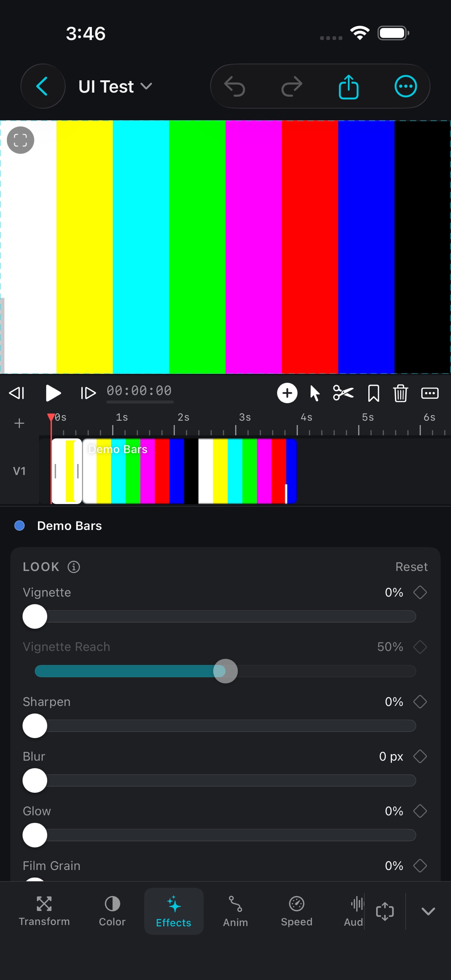Tap the Glow slider handle
The height and width of the screenshot is (980, 451).
coord(35,835)
